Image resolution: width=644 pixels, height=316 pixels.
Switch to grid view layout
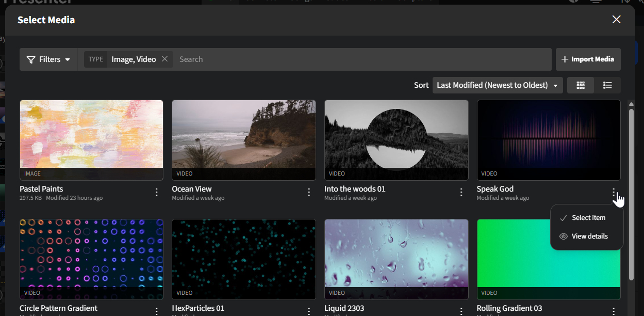(x=581, y=85)
